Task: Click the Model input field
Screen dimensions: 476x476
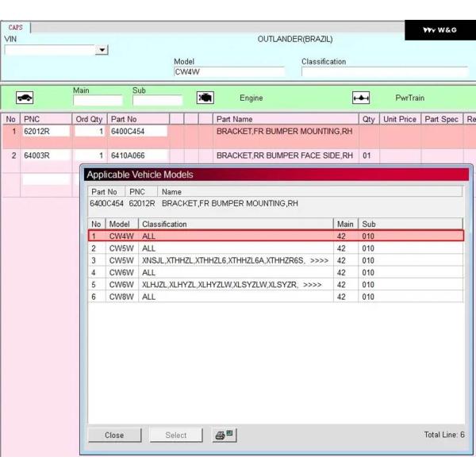Action: 228,72
